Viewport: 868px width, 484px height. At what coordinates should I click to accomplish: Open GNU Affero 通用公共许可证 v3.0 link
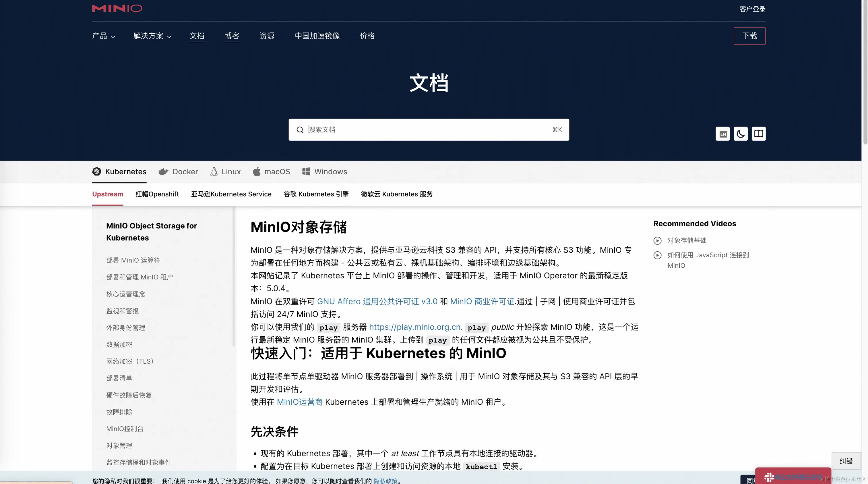(377, 302)
